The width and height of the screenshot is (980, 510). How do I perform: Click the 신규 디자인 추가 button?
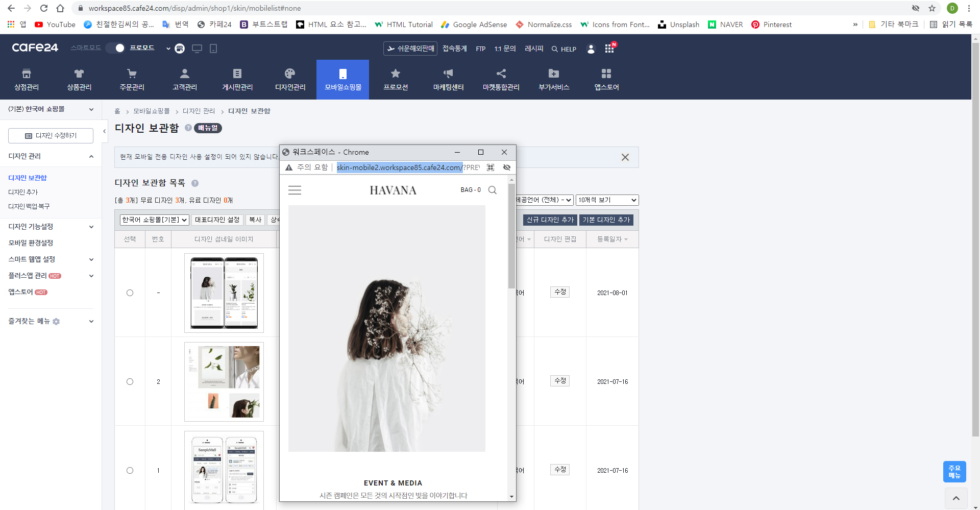[x=550, y=220]
